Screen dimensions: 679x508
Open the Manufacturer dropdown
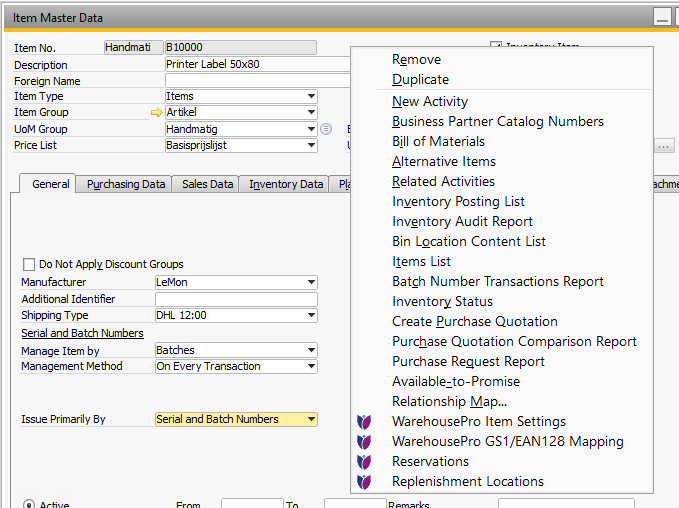[x=311, y=283]
